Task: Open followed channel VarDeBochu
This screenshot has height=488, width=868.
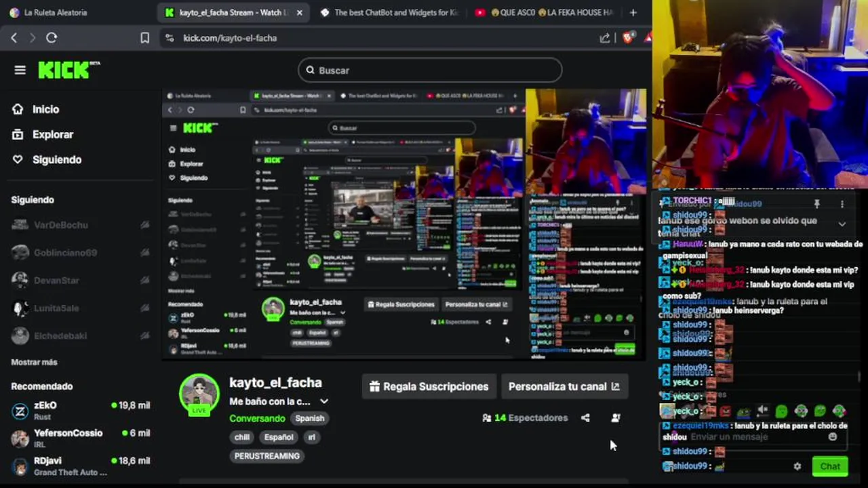Action: click(x=80, y=224)
